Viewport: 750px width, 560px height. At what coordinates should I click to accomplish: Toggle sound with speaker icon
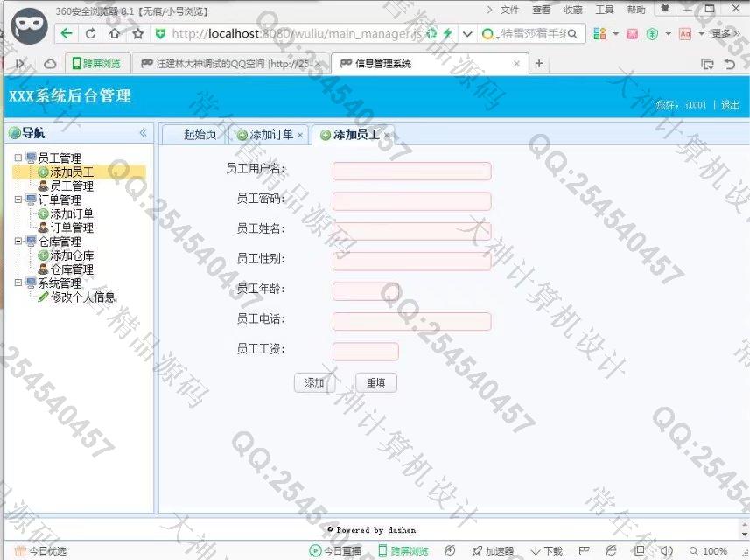(x=666, y=551)
